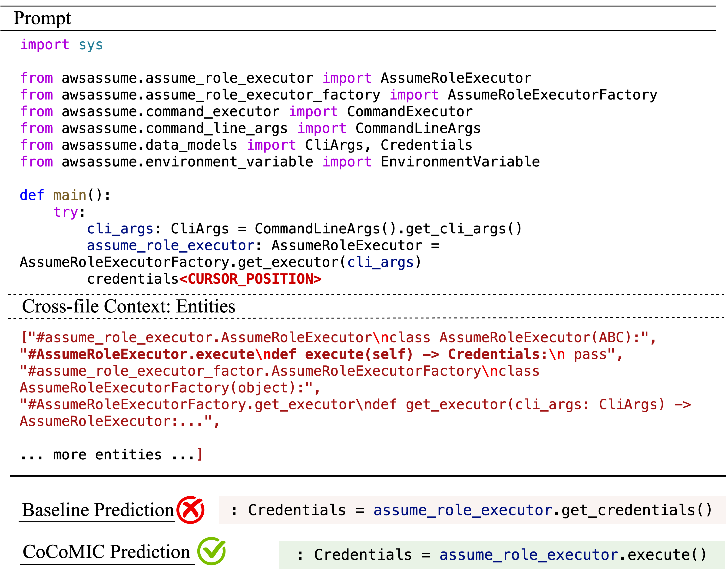Click the green checkmark icon beside CoCoMIC Prediction

point(211,551)
